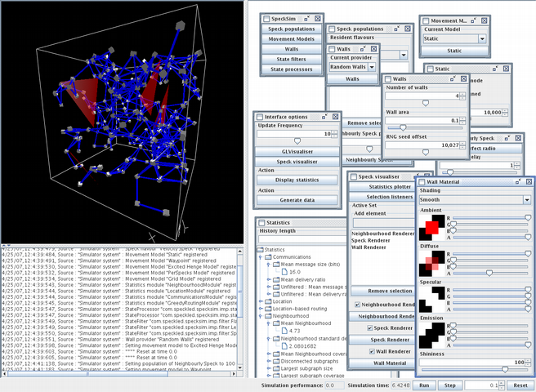This screenshot has width=536, height=392.
Task: Click the Location folder icon in tree
Action: pos(269,301)
